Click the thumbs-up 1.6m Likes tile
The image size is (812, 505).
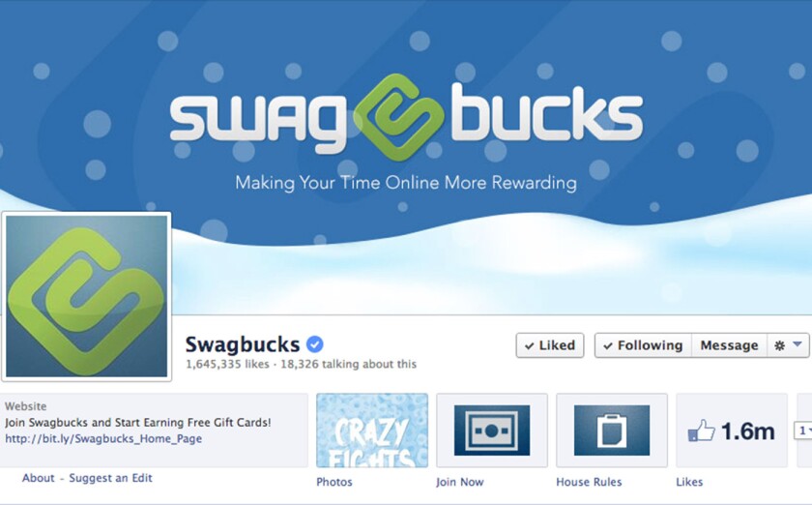[x=732, y=431]
